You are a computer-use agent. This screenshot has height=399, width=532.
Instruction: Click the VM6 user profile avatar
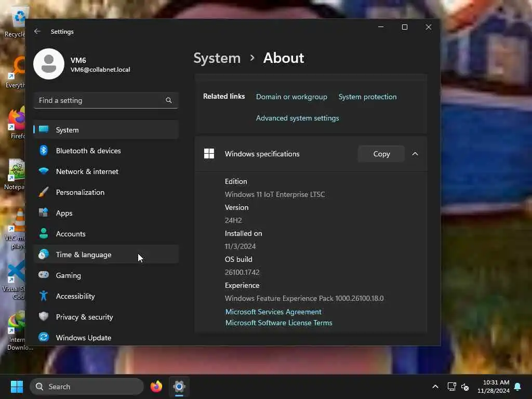click(48, 64)
